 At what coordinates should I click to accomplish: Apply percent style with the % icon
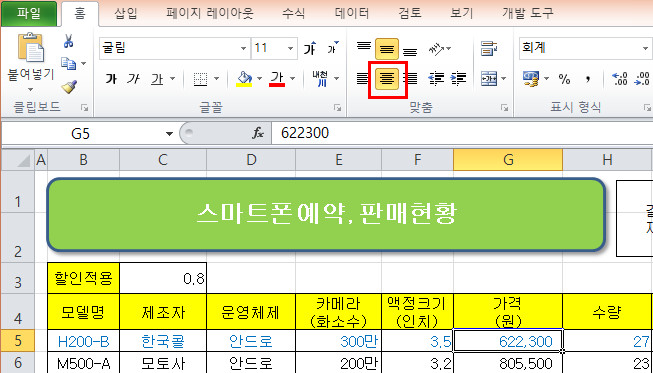tap(564, 79)
